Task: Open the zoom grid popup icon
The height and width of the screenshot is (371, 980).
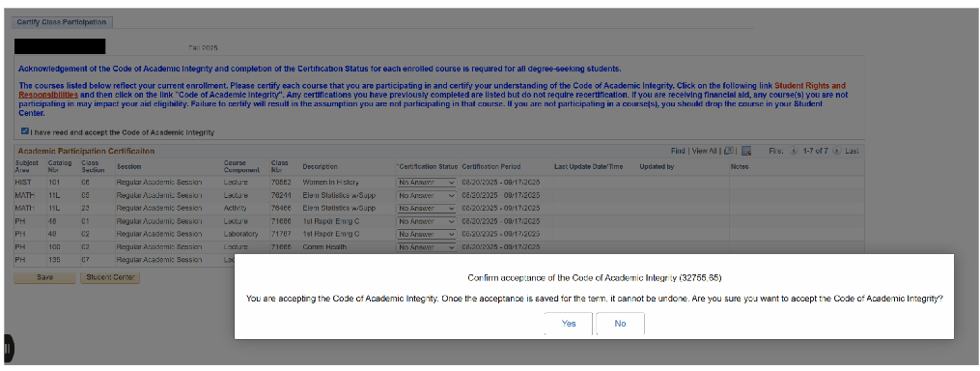Action: 729,151
